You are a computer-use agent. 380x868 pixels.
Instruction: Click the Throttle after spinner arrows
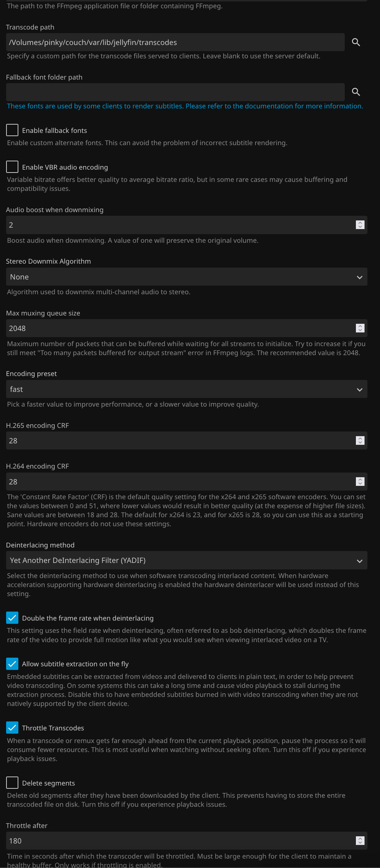pyautogui.click(x=360, y=841)
